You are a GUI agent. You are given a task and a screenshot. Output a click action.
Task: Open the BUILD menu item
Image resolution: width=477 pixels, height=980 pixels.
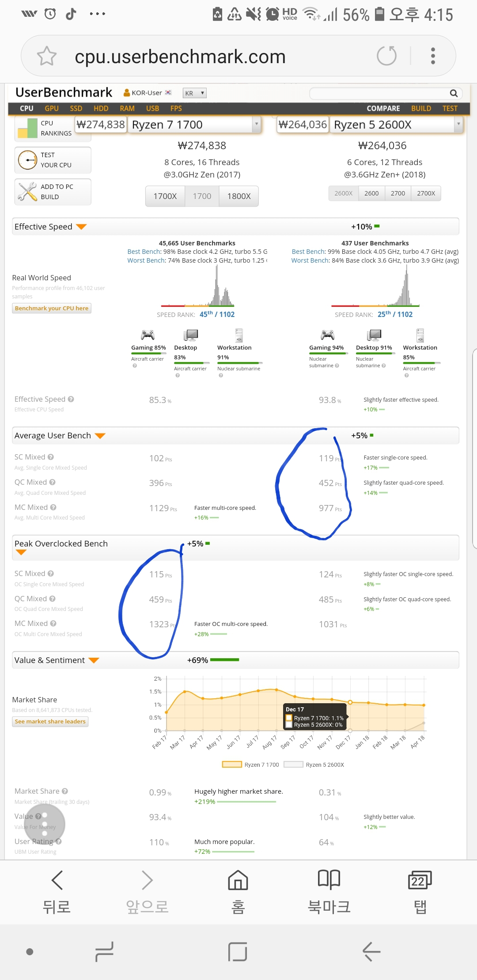point(421,109)
